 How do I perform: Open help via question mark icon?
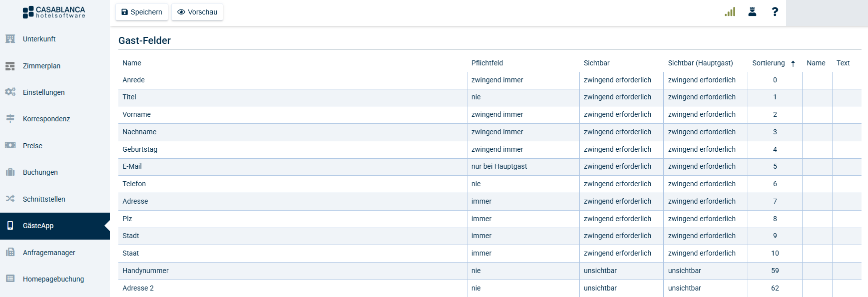[x=775, y=12]
